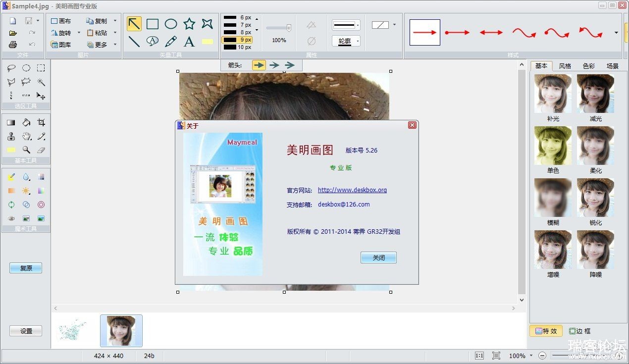629x364 pixels.
Task: Click the 关闭 button in About dialog
Action: click(x=378, y=258)
